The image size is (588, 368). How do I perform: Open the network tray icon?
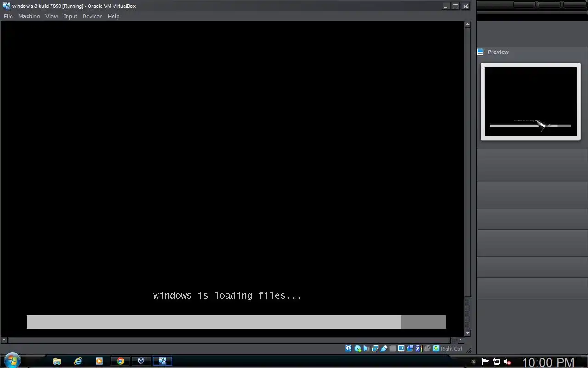497,362
